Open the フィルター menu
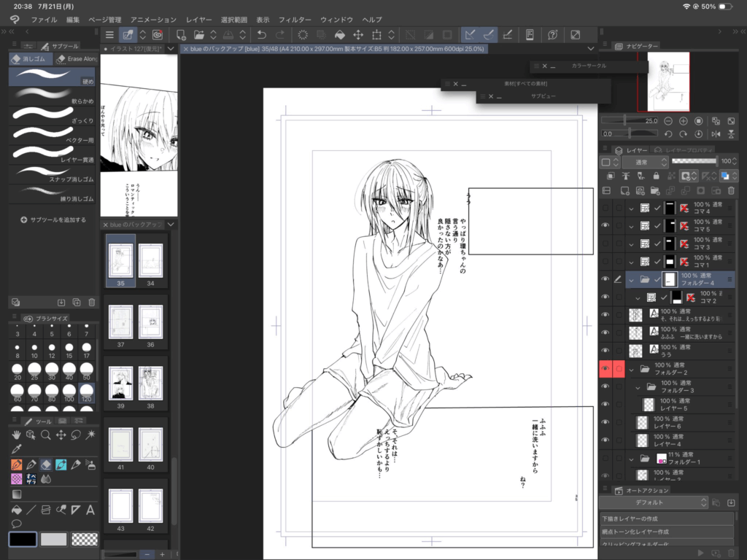The image size is (747, 560). click(294, 20)
